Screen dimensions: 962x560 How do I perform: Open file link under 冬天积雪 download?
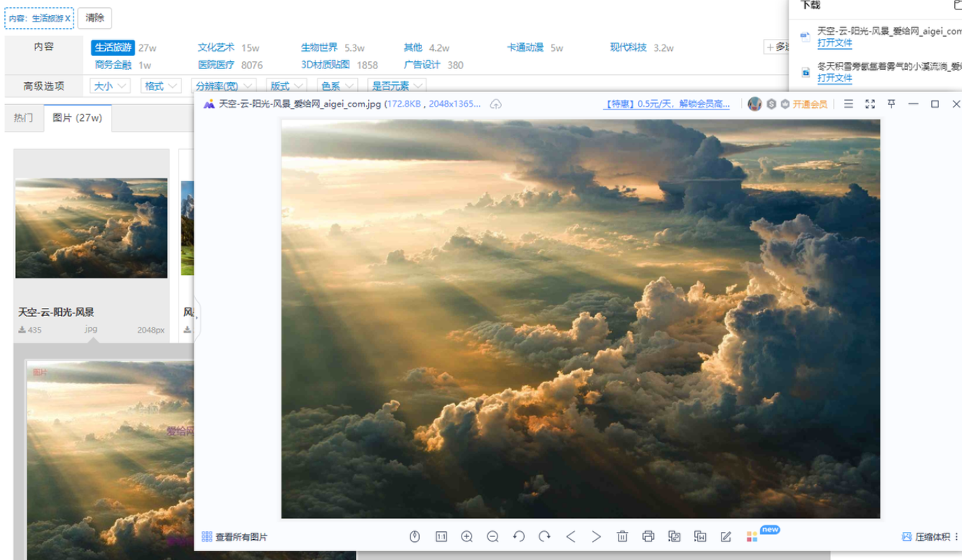pyautogui.click(x=835, y=78)
